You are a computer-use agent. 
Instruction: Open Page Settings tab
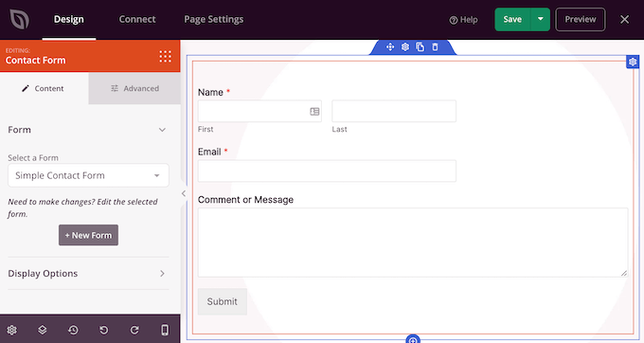tap(214, 19)
